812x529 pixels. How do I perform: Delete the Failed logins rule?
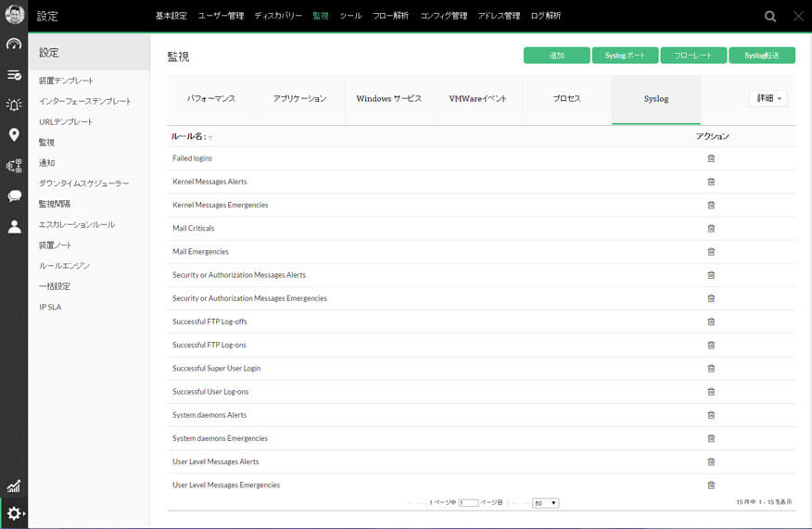tap(711, 158)
